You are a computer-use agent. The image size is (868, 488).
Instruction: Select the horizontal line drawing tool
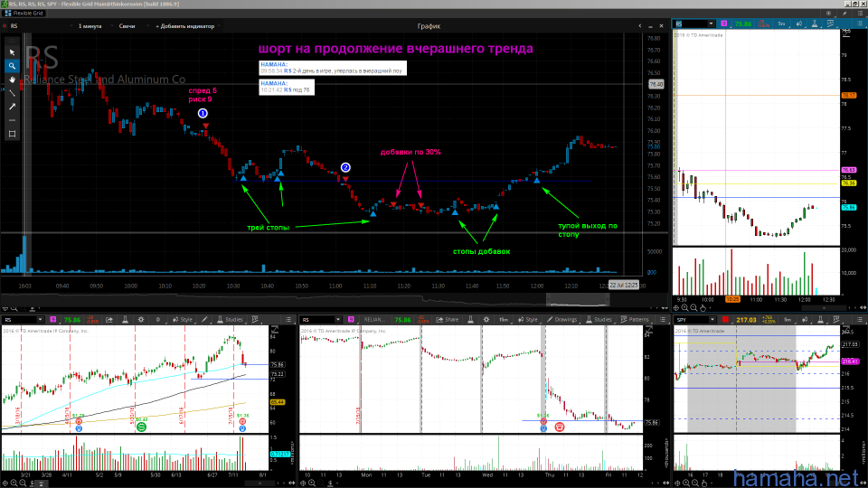pos(12,120)
